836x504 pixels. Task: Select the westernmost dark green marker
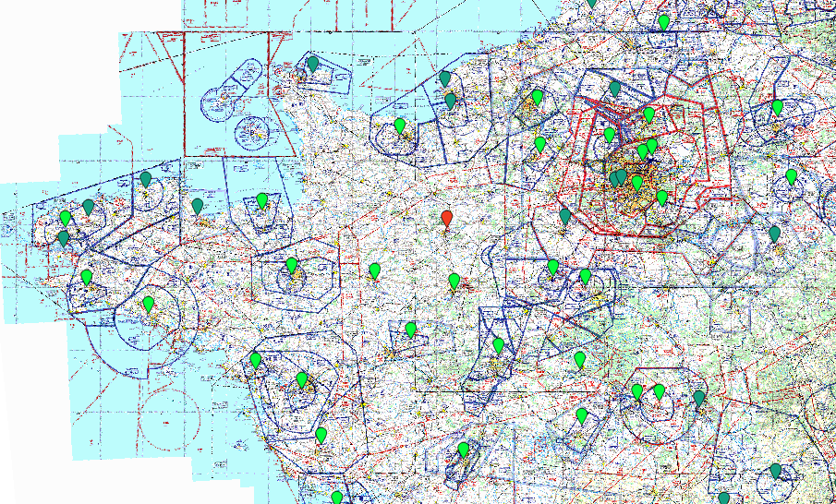point(64,239)
